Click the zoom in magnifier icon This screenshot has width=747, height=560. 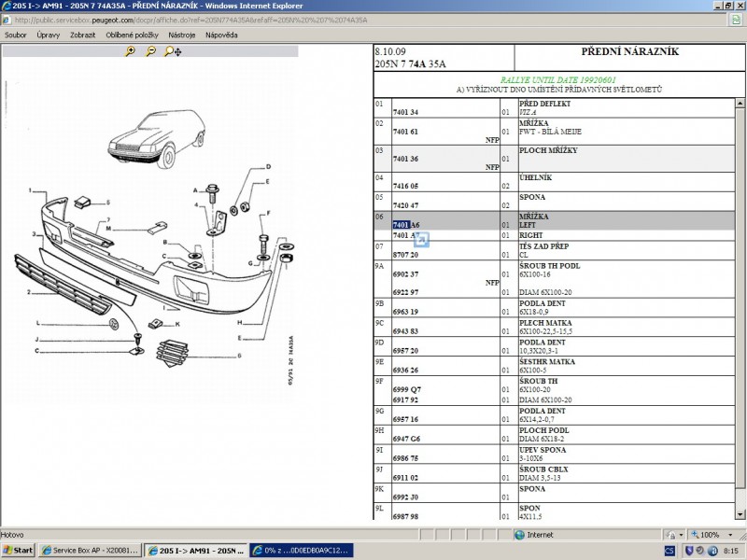click(131, 52)
